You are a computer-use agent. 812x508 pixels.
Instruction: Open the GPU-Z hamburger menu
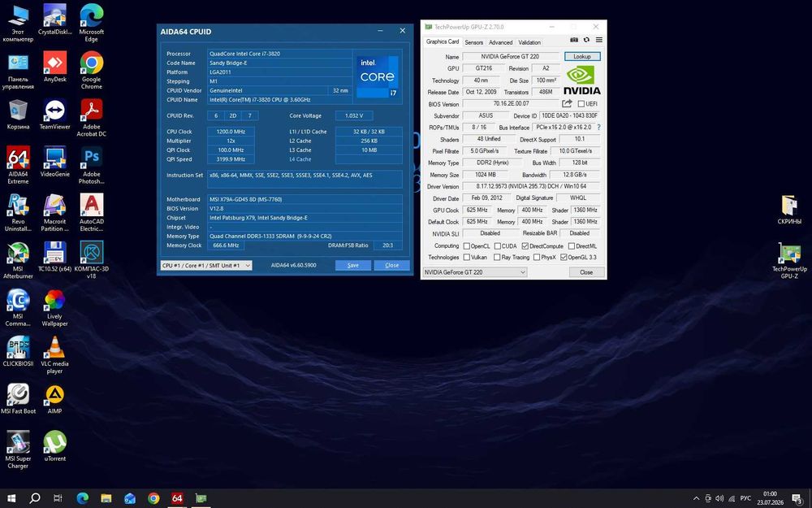pyautogui.click(x=598, y=40)
